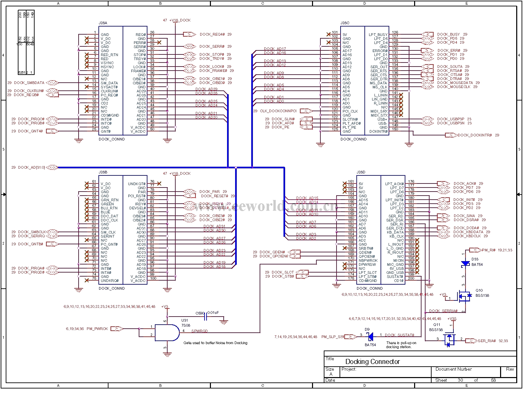Select the DOCK_AD[31:0] bus port symbol
The width and height of the screenshot is (532, 411).
(52, 167)
